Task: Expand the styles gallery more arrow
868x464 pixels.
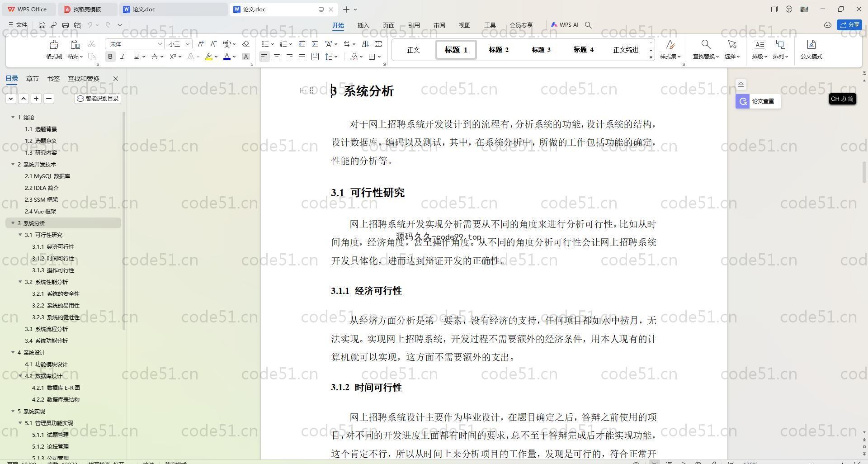Action: tap(651, 57)
